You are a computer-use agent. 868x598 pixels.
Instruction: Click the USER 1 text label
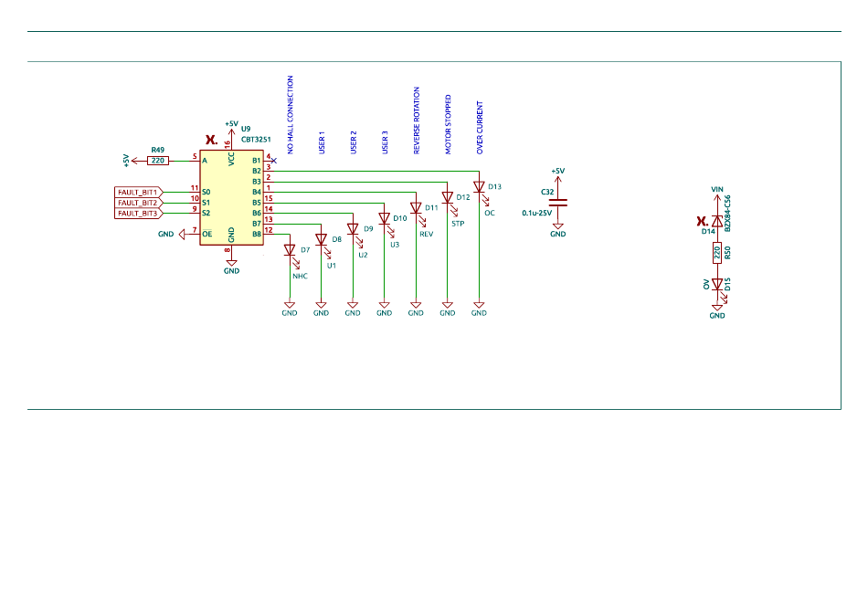322,142
